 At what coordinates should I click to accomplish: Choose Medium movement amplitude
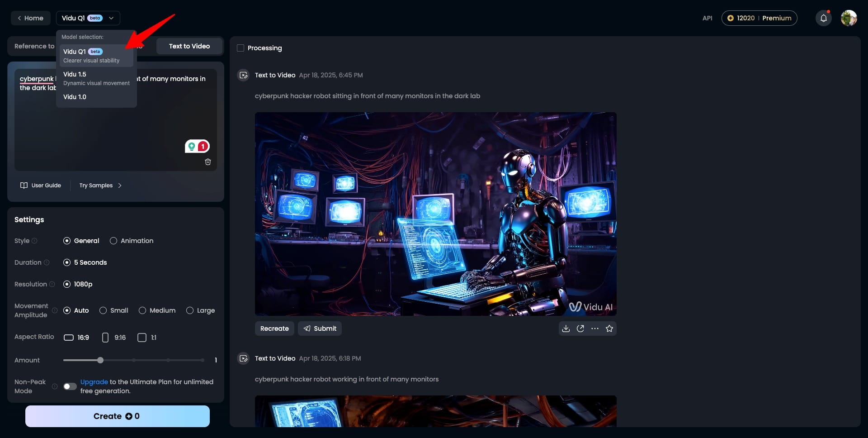(x=142, y=310)
